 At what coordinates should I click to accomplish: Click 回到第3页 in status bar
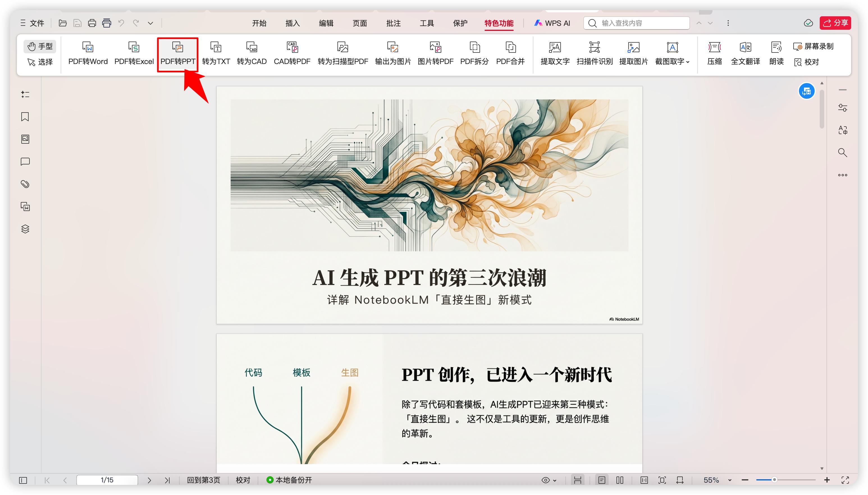pyautogui.click(x=203, y=480)
